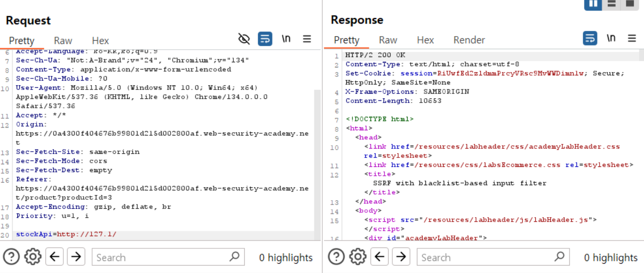This screenshot has width=644, height=273.
Task: Open help icon under Request panel
Action: point(12,257)
